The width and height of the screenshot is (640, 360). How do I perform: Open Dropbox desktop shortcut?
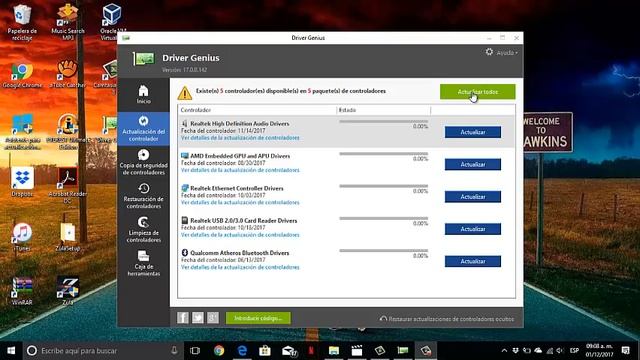click(x=22, y=182)
